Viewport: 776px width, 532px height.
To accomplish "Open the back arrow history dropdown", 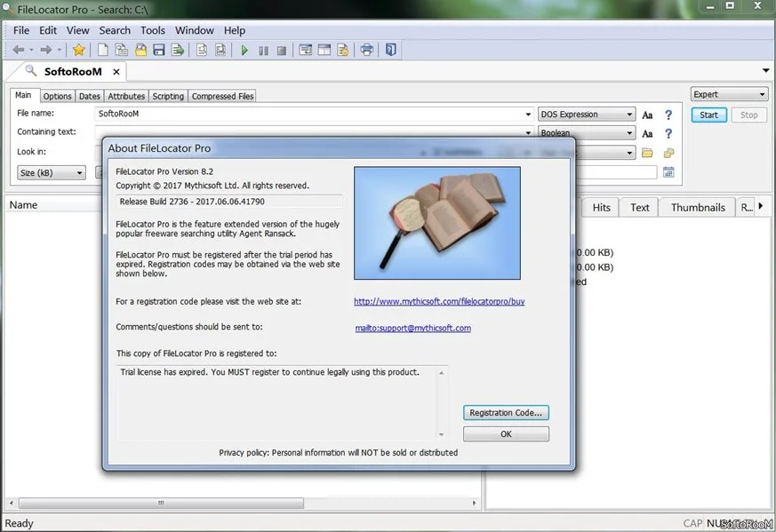I will pyautogui.click(x=31, y=50).
